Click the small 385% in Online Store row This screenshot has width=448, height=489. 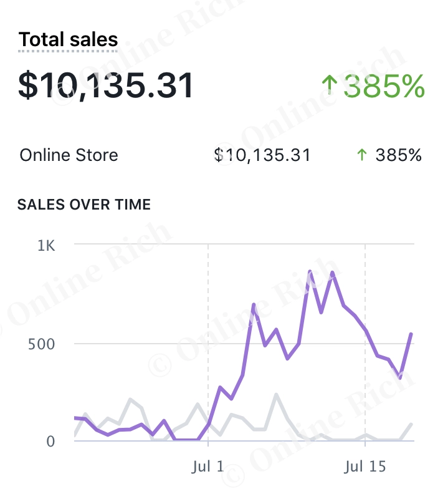(x=398, y=155)
